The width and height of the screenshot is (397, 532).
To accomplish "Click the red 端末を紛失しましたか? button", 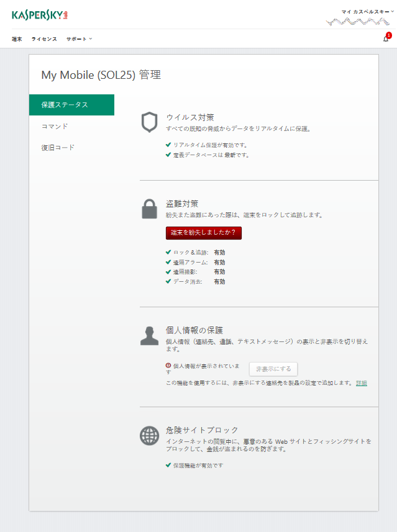I will click(204, 233).
